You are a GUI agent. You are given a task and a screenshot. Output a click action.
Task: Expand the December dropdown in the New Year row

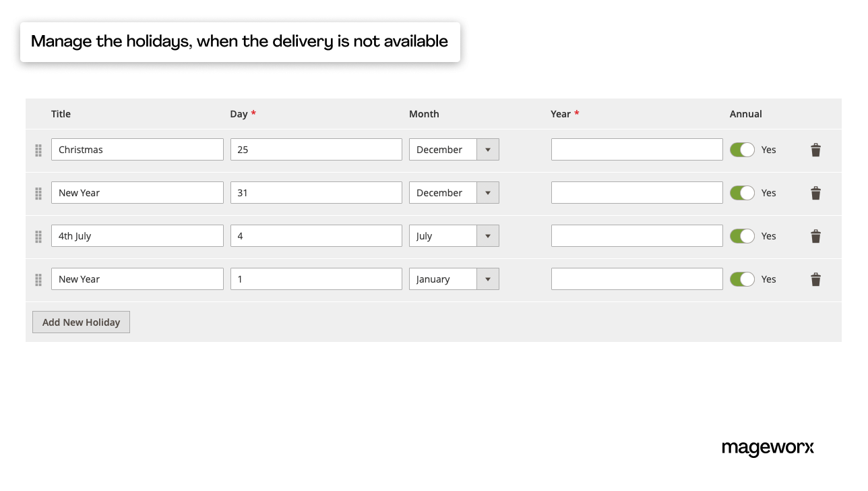[488, 192]
